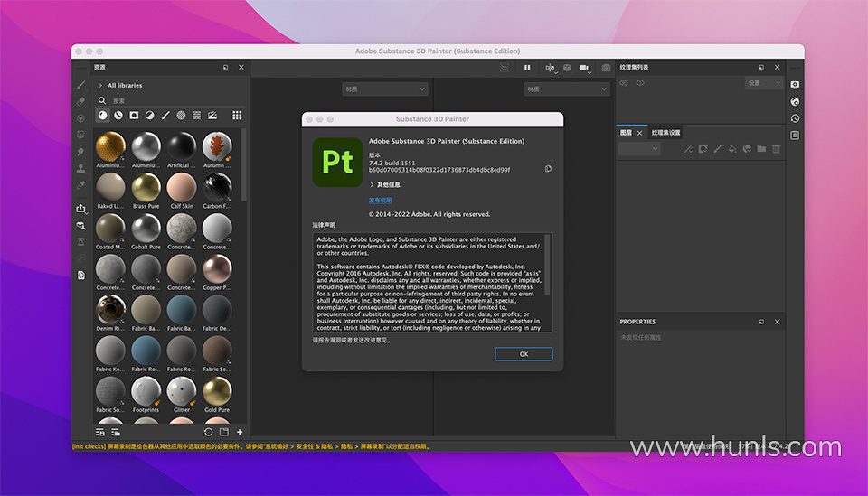Click the 3D cube view mode icon
This screenshot has height=496, width=868.
tap(567, 68)
